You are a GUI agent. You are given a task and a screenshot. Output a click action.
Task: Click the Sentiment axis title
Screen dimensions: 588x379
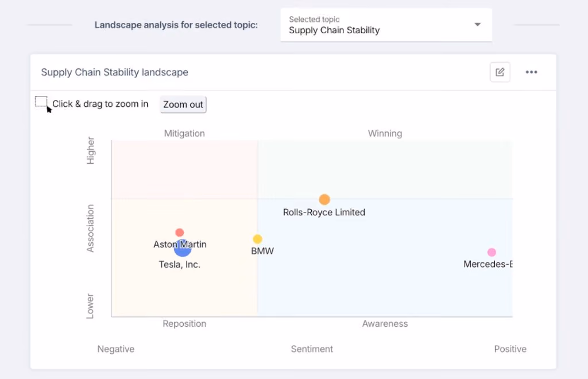[312, 349]
